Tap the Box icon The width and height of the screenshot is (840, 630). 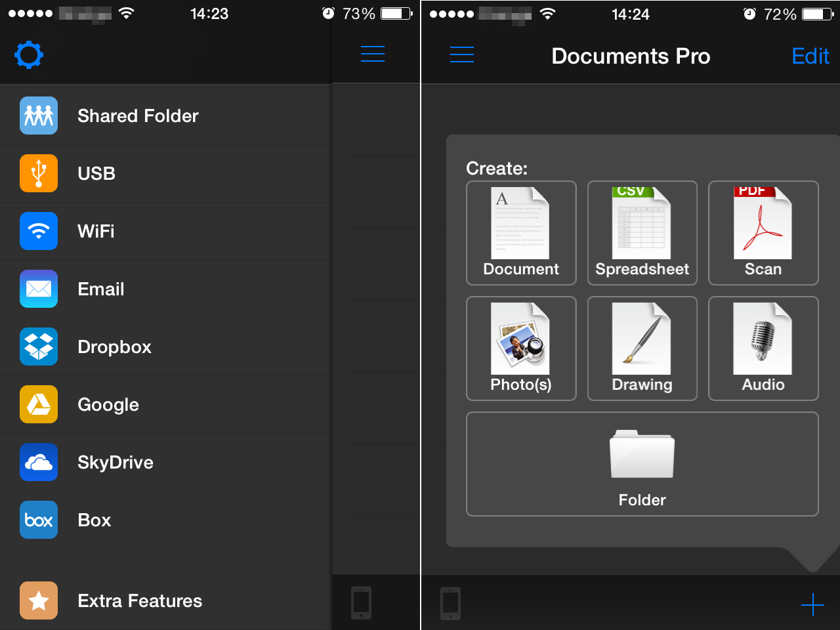click(39, 520)
